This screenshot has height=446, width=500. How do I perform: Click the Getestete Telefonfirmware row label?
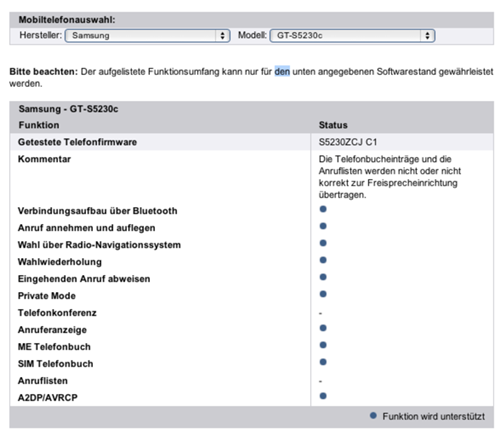[x=77, y=142]
